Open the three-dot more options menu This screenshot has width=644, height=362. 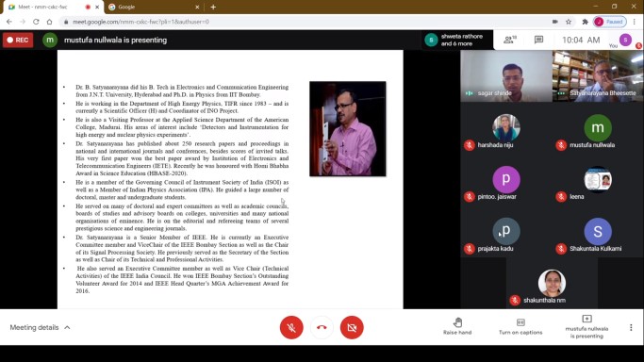coord(631,327)
